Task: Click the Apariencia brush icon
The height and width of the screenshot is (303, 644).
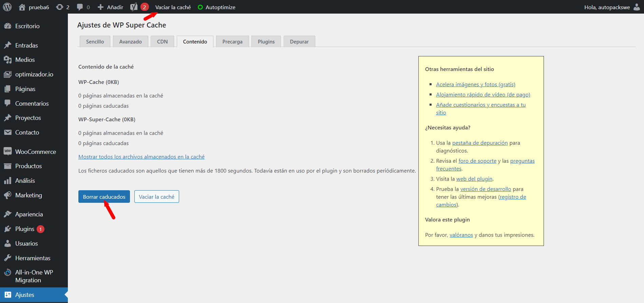Action: 8,214
